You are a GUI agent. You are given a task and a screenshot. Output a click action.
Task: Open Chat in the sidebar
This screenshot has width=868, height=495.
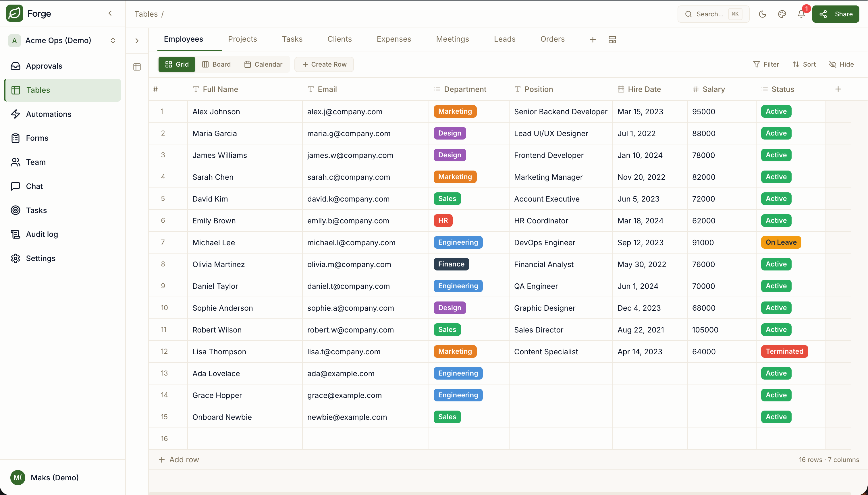click(63, 186)
